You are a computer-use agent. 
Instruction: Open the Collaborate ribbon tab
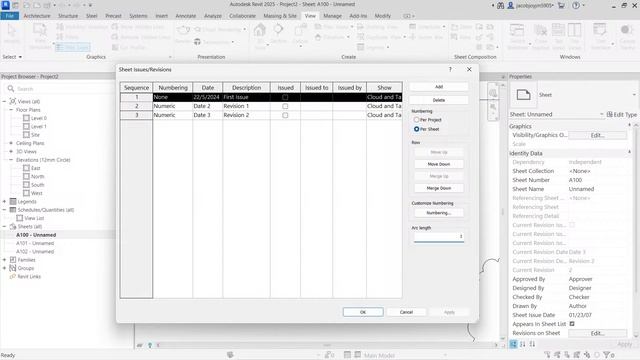pyautogui.click(x=242, y=16)
